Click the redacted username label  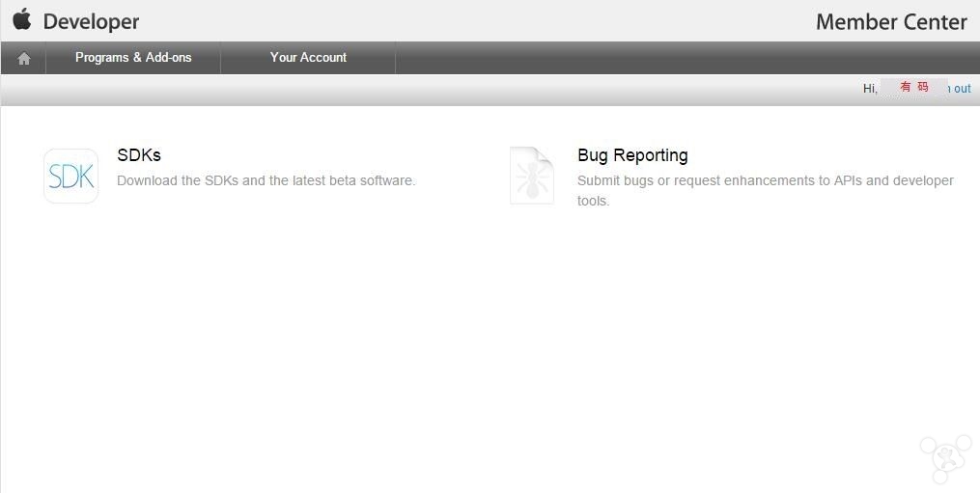click(913, 87)
